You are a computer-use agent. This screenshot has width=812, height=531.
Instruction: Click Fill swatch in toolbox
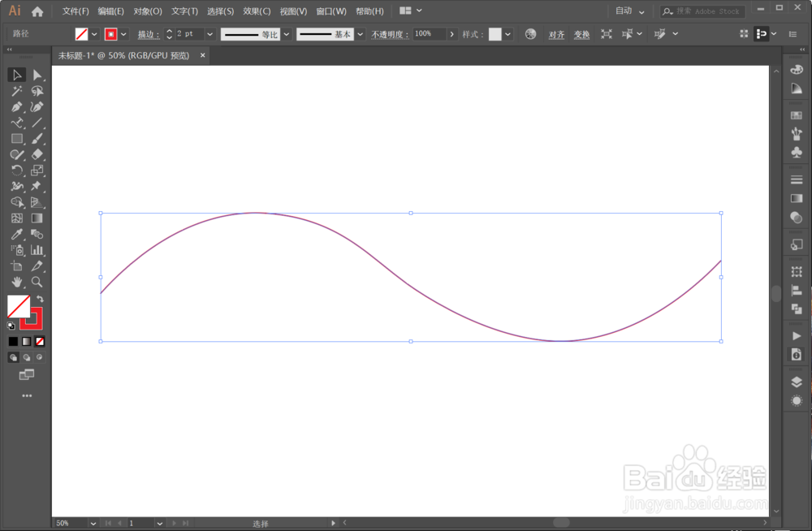click(x=19, y=306)
